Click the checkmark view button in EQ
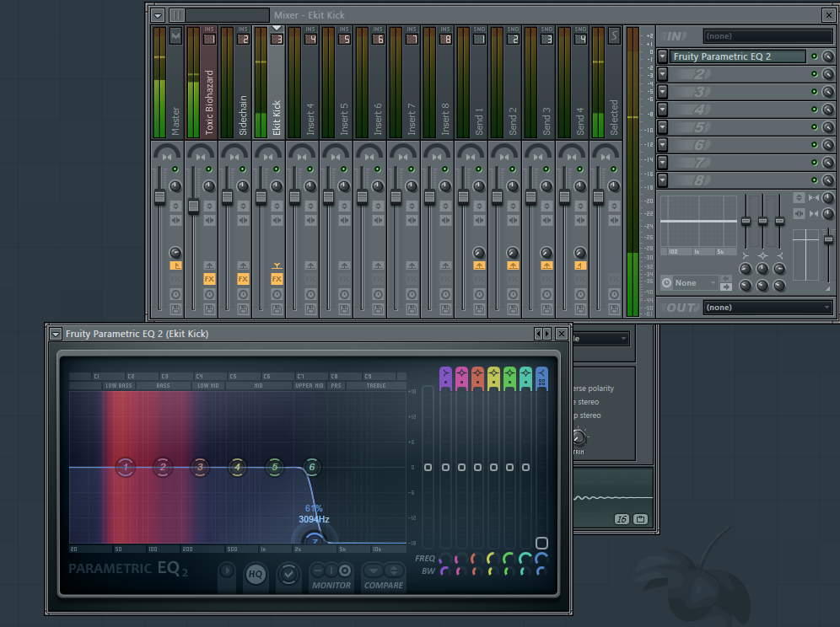 coord(288,574)
